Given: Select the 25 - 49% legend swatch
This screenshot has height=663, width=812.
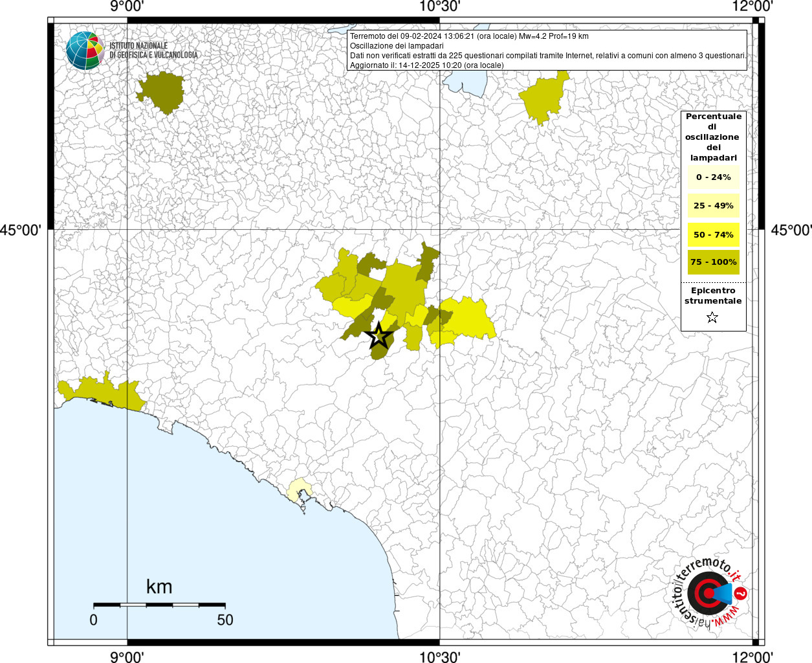Looking at the screenshot, I should coord(713,206).
